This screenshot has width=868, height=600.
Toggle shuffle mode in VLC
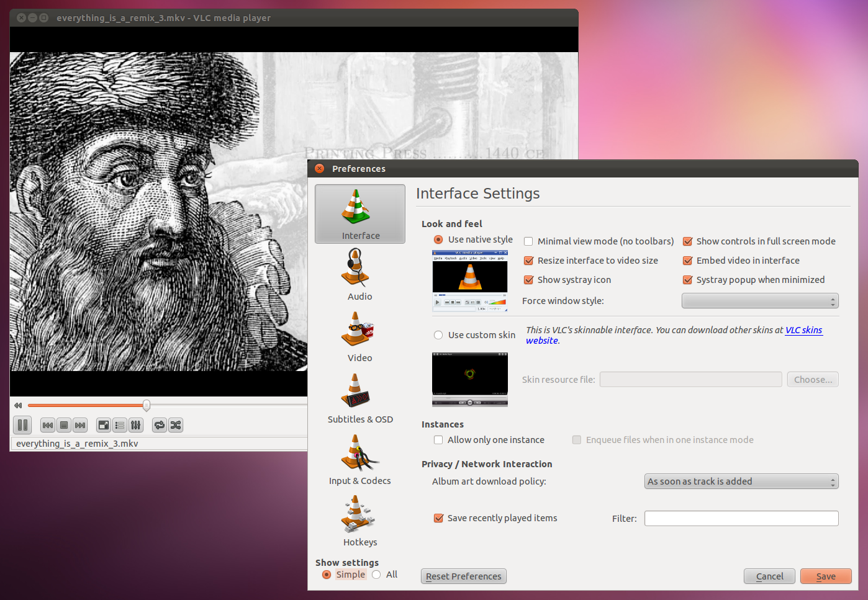pos(176,425)
